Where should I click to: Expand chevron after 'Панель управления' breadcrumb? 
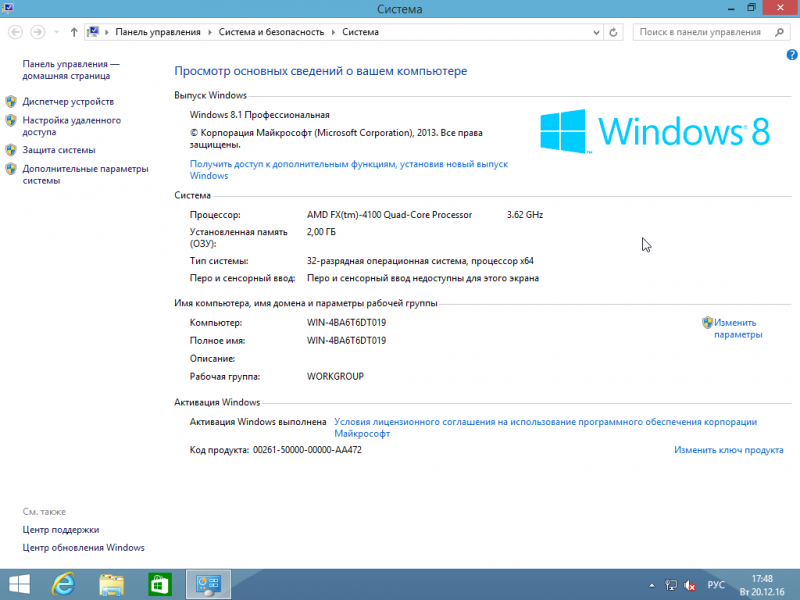point(209,32)
